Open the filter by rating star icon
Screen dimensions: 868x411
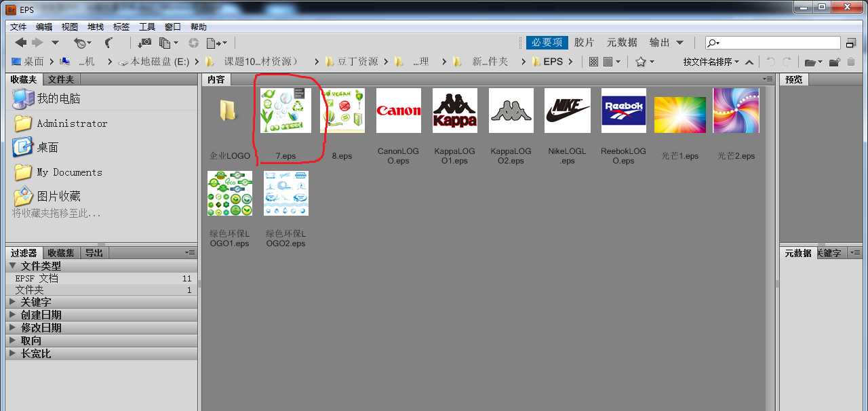point(645,62)
